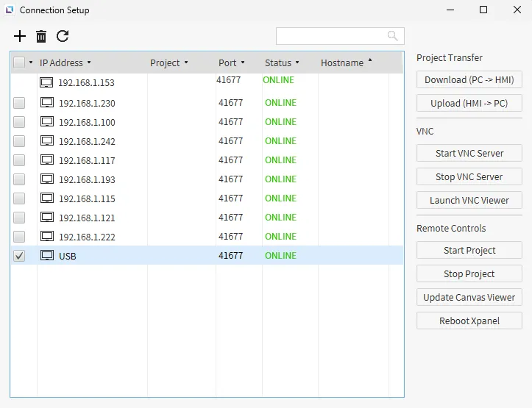Toggle the select-all header checkbox

click(x=19, y=62)
